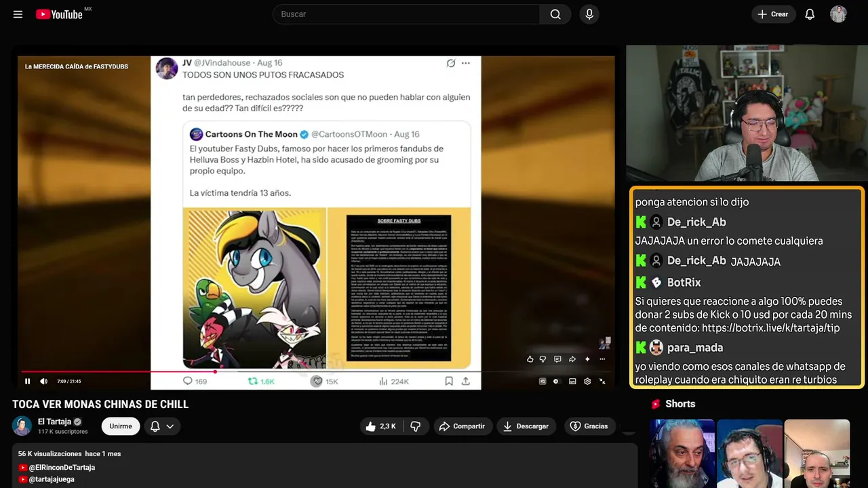Exit fullscreen mode in the player
Screen dimensions: 868x488
[x=602, y=381]
